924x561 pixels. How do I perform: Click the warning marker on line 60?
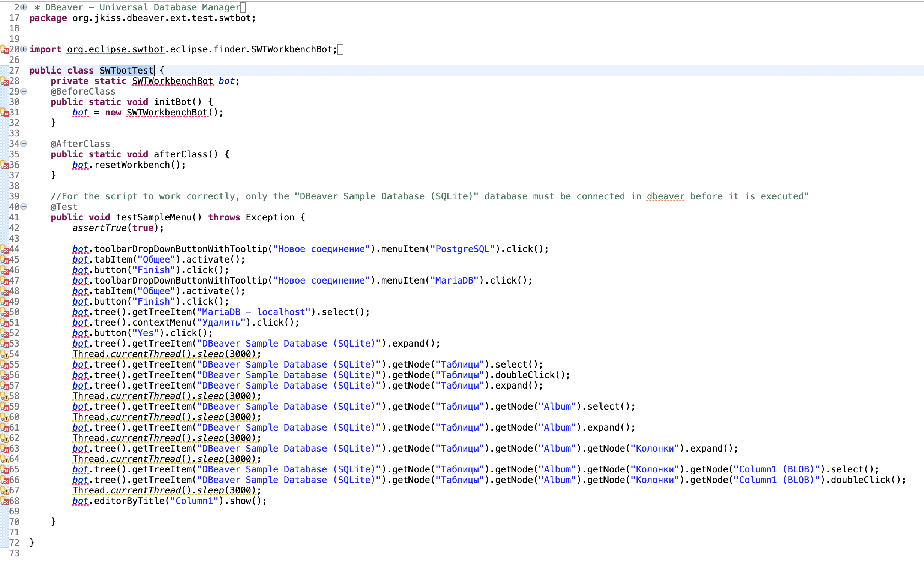pyautogui.click(x=4, y=417)
